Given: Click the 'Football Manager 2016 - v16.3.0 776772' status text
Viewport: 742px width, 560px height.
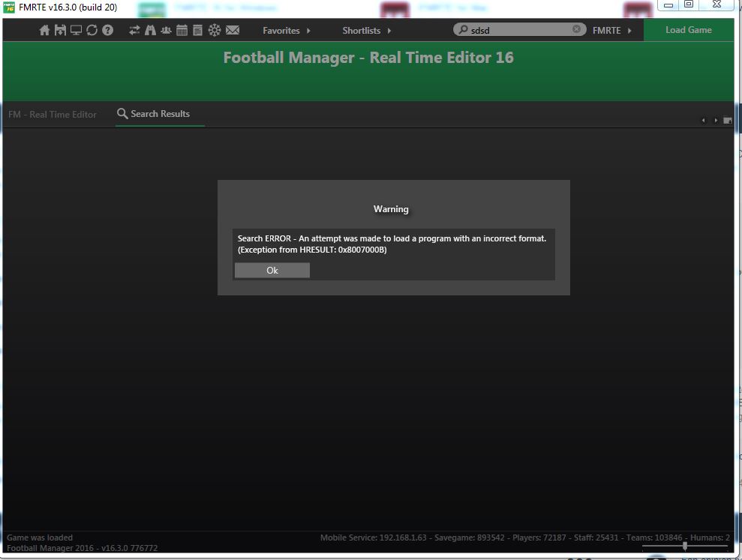Looking at the screenshot, I should point(83,548).
